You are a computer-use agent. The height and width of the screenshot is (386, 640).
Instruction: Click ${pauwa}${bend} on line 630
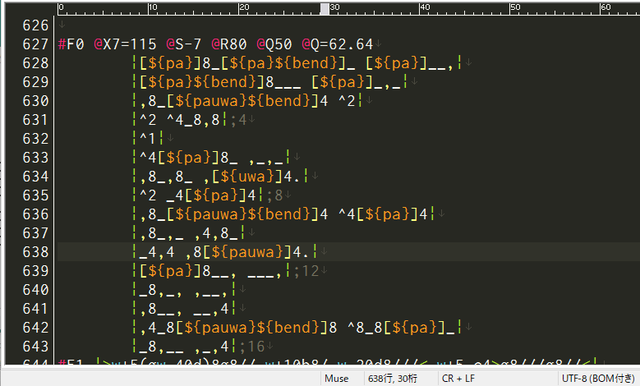click(x=242, y=101)
